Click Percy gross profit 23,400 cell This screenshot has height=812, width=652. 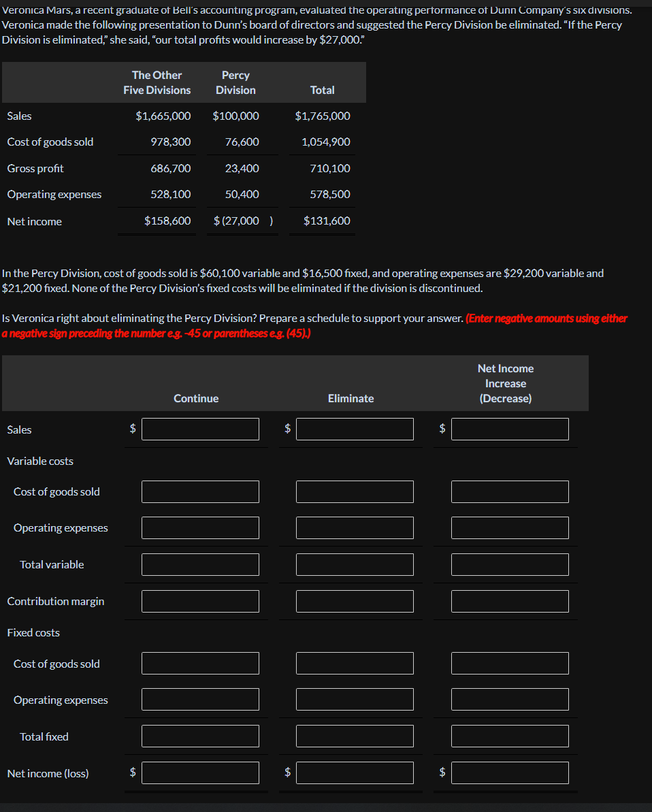[242, 168]
